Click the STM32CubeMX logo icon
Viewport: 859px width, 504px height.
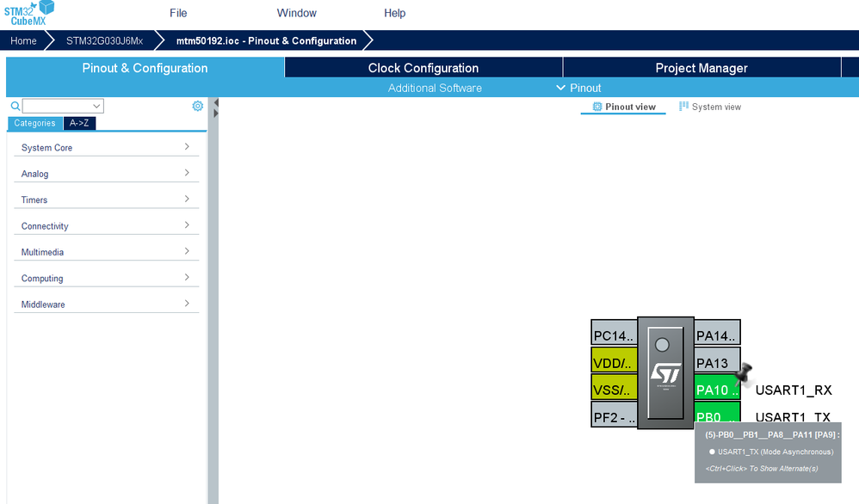(x=29, y=13)
